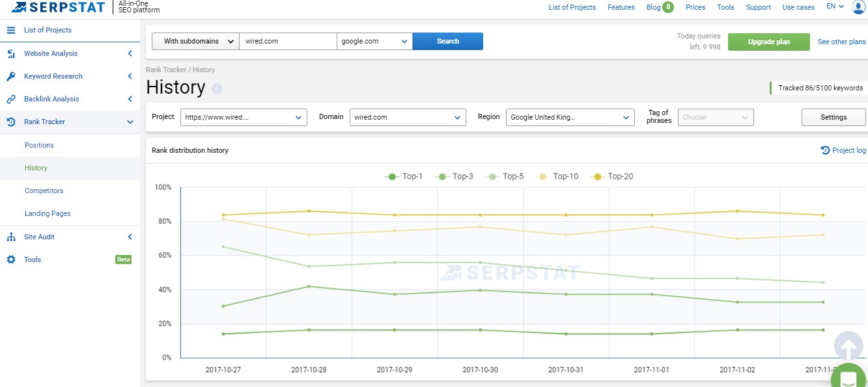This screenshot has width=868, height=387.
Task: Select History in the sidebar
Action: click(x=36, y=168)
